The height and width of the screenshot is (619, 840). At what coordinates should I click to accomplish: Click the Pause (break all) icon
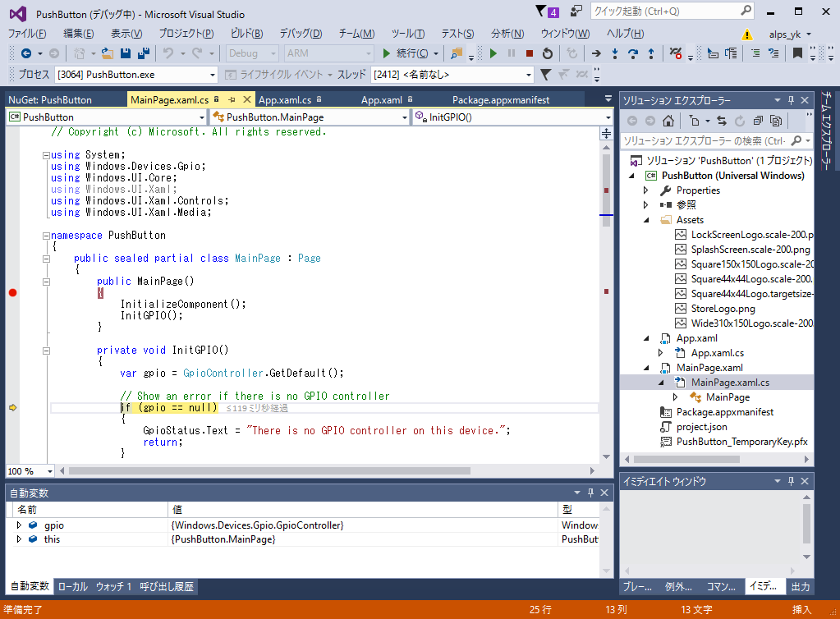pos(512,53)
